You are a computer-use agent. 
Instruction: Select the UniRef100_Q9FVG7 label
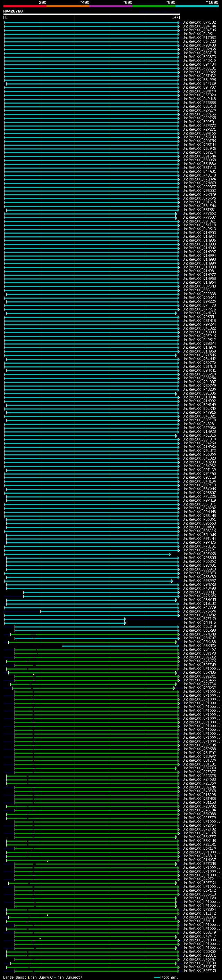pos(199,88)
